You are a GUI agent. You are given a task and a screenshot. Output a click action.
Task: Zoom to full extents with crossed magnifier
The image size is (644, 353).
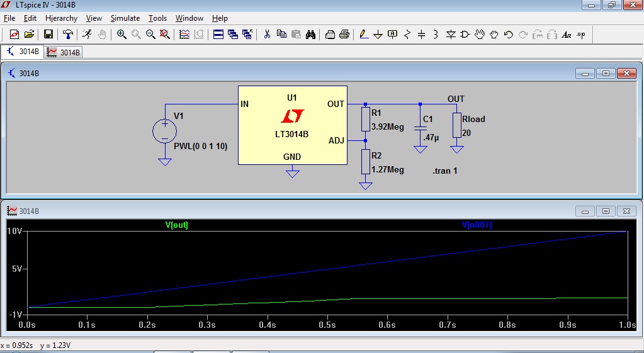tap(165, 35)
